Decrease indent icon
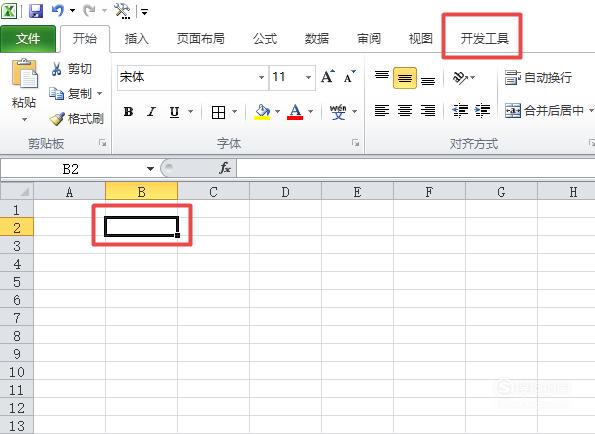Screen dimensions: 595x434 [460, 111]
